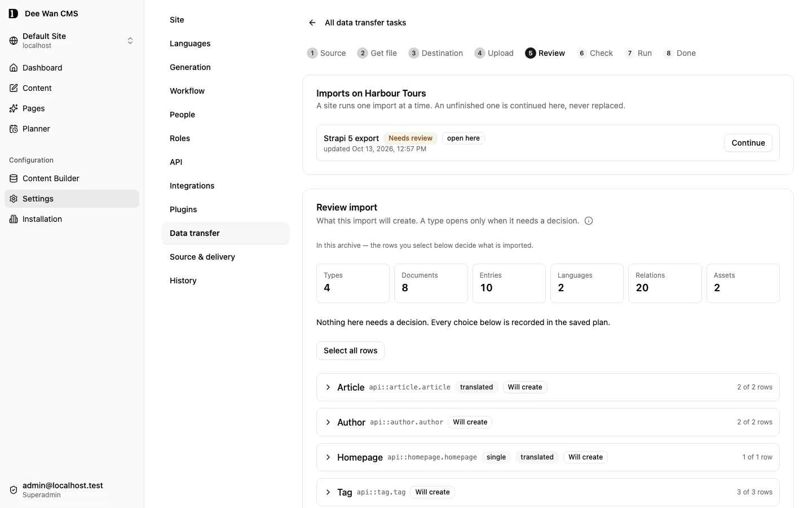The width and height of the screenshot is (812, 508).
Task: Open Plugins settings section
Action: click(x=226, y=209)
